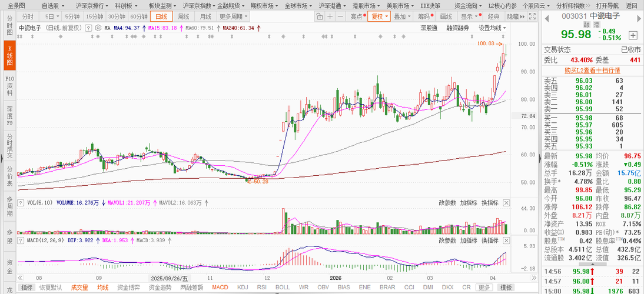
Task: Zoom in chart with plus icon
Action: (330, 16)
